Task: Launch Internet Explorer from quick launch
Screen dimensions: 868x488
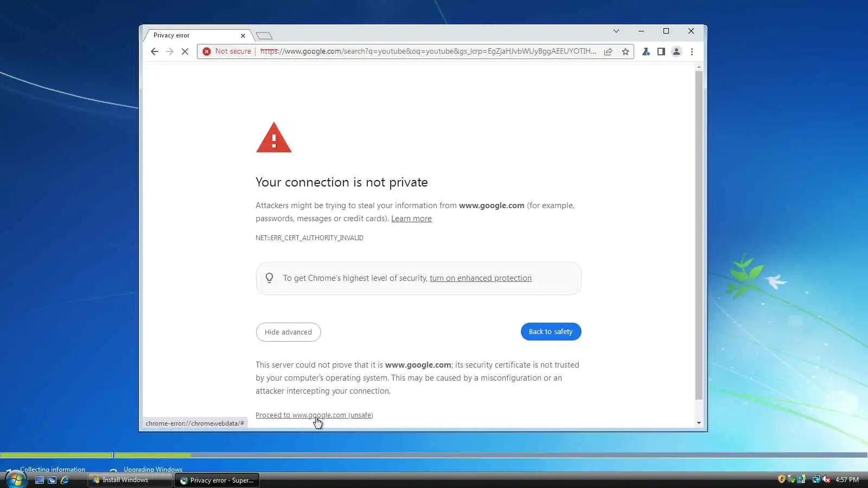Action: 65,480
